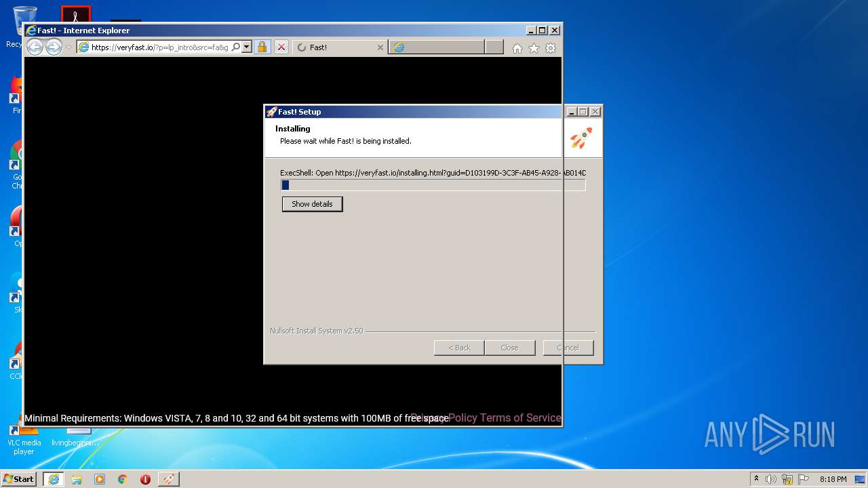This screenshot has width=868, height=488.
Task: Click Show details in Fast! Setup
Action: [x=312, y=204]
